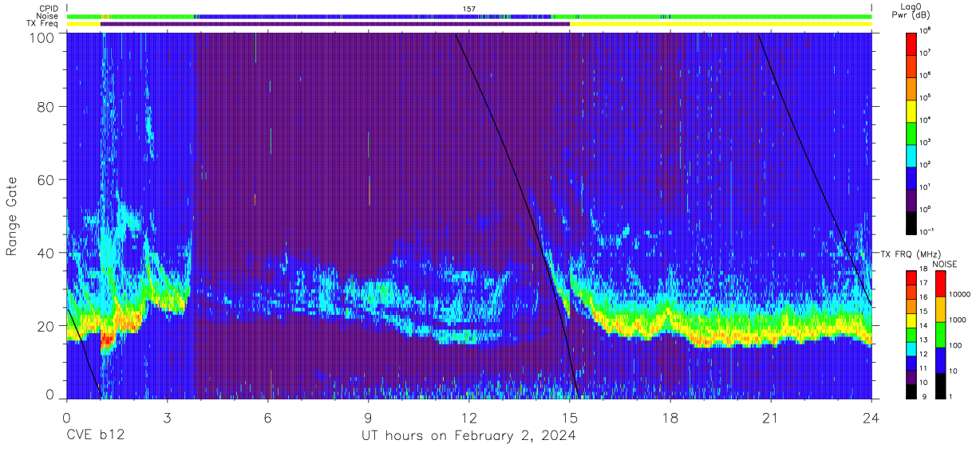Pick the cyan swatch of TX FRQ legend
The width and height of the screenshot is (980, 452).
coord(912,349)
